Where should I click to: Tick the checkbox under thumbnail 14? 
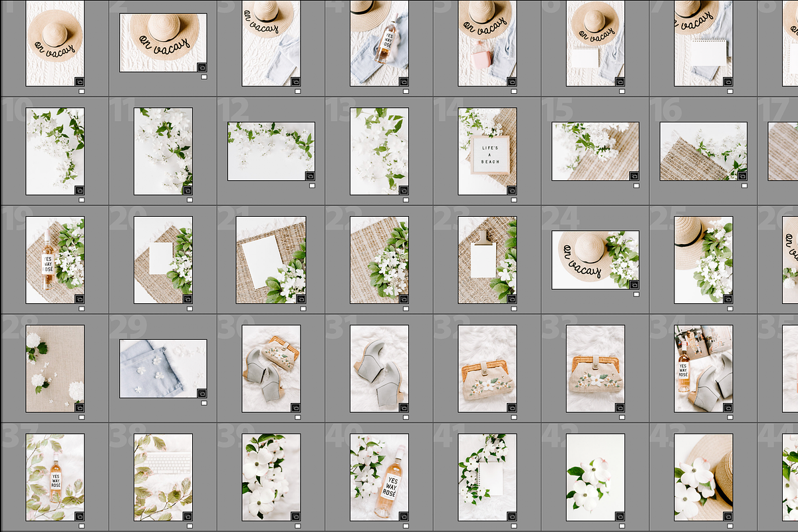513,199
